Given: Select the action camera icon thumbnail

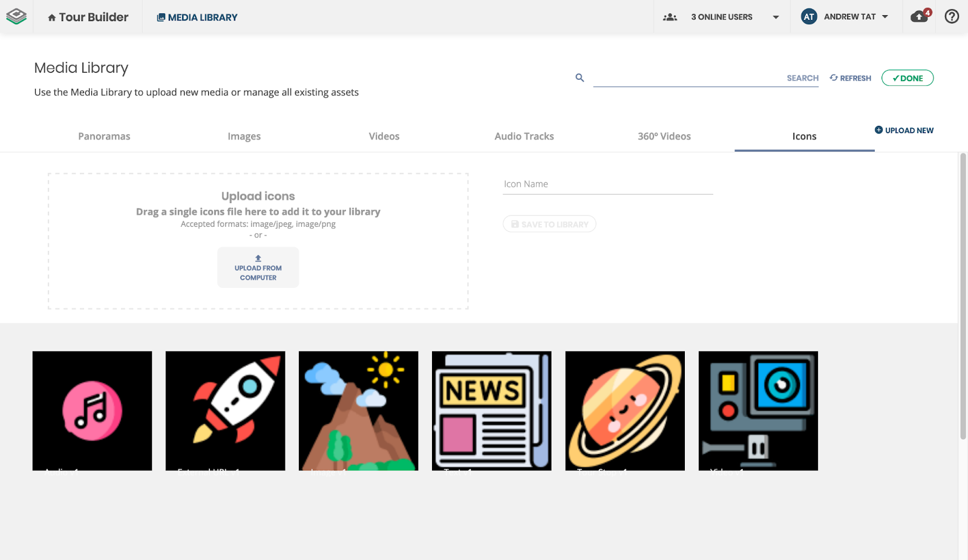Looking at the screenshot, I should (758, 411).
